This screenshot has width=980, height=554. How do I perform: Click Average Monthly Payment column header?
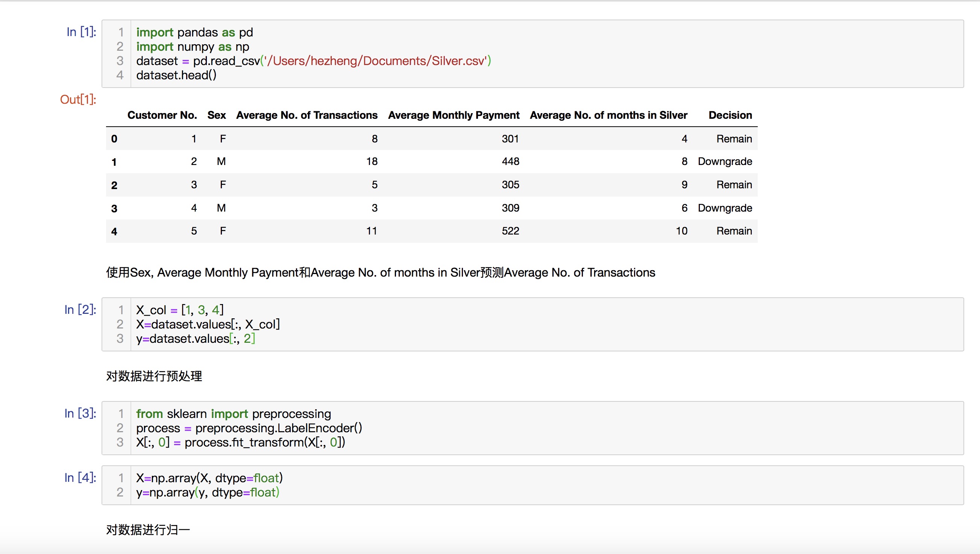click(454, 115)
